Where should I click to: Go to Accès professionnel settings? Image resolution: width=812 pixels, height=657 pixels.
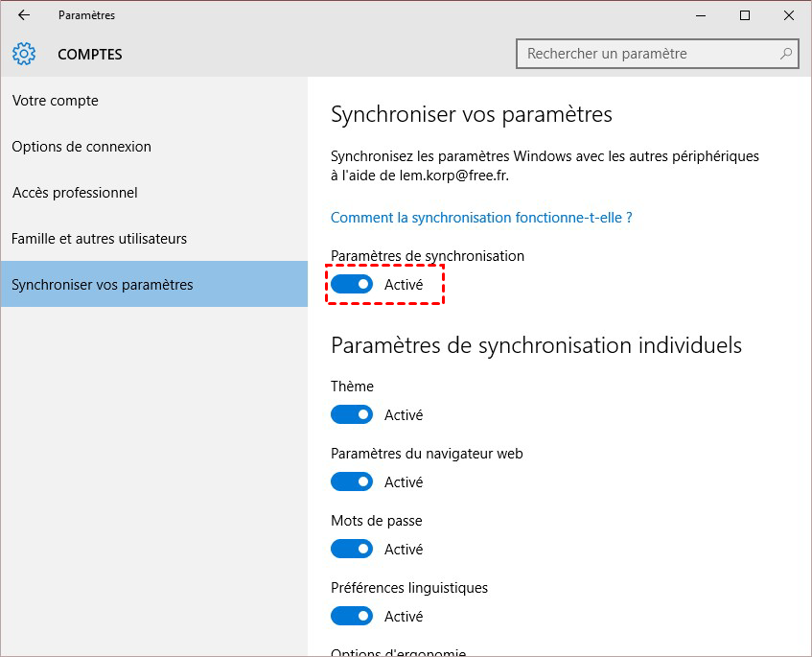pyautogui.click(x=75, y=193)
